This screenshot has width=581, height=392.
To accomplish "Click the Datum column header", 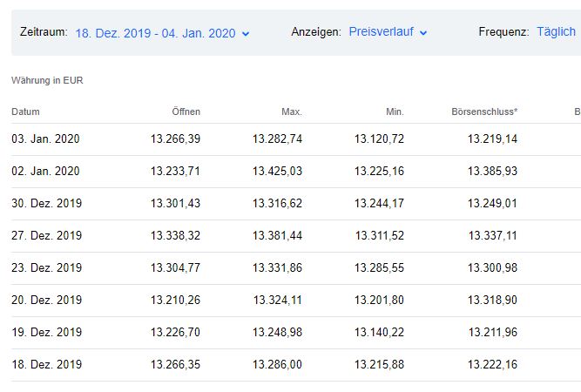I will (x=26, y=112).
